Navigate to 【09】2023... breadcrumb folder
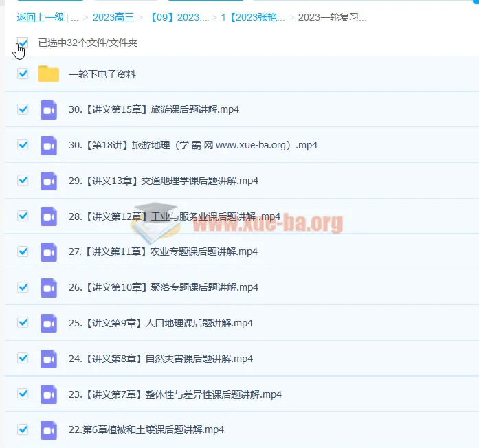Viewport: 479px width, 448px height. coord(178,17)
